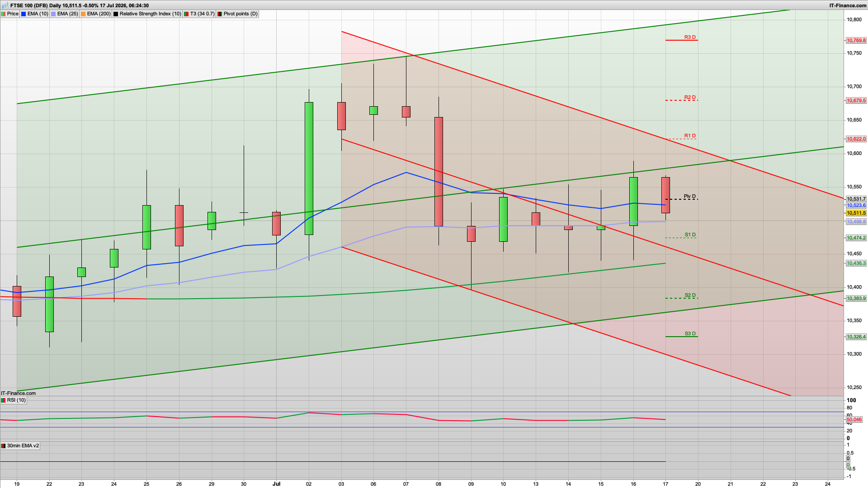Click the blue EMA (10) legend color icon

[24, 14]
